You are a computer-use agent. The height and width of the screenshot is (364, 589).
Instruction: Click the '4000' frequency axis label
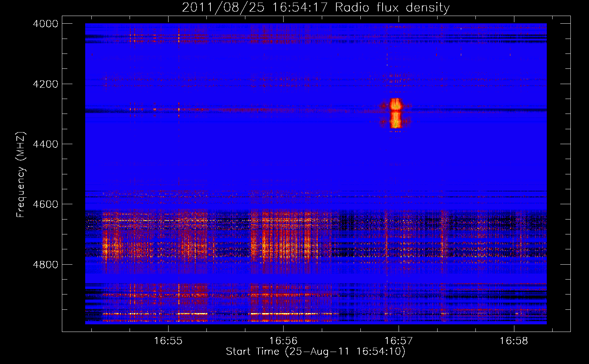(x=46, y=24)
